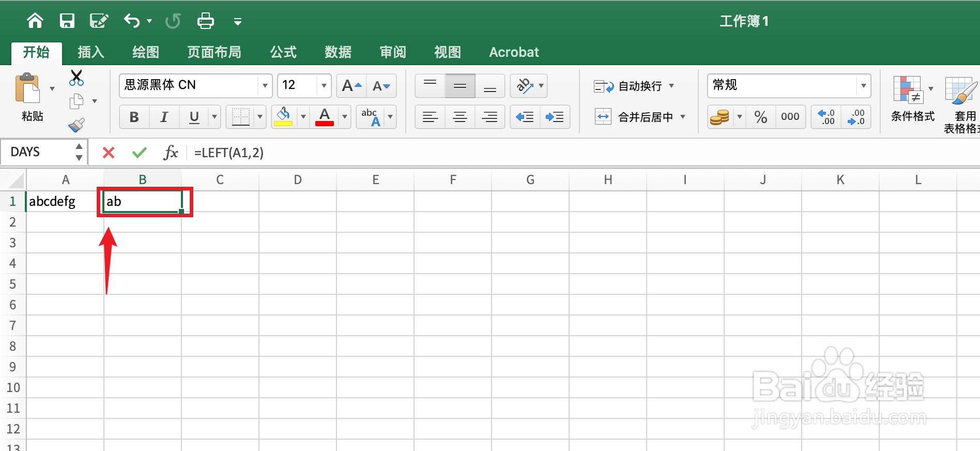
Task: Open 条件格式 conditional formatting
Action: (913, 98)
